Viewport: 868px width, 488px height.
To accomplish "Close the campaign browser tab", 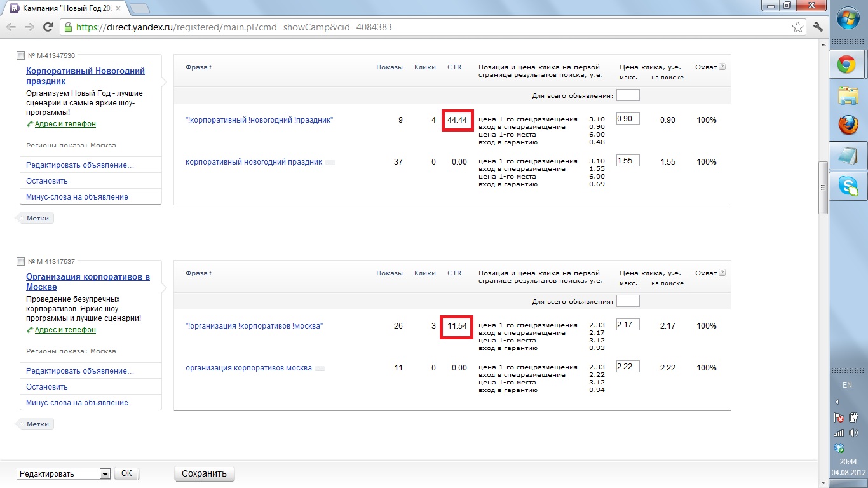I will pos(118,9).
